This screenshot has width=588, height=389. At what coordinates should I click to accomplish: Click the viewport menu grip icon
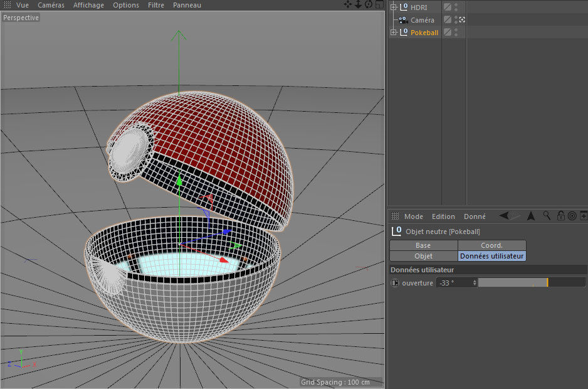(7, 5)
